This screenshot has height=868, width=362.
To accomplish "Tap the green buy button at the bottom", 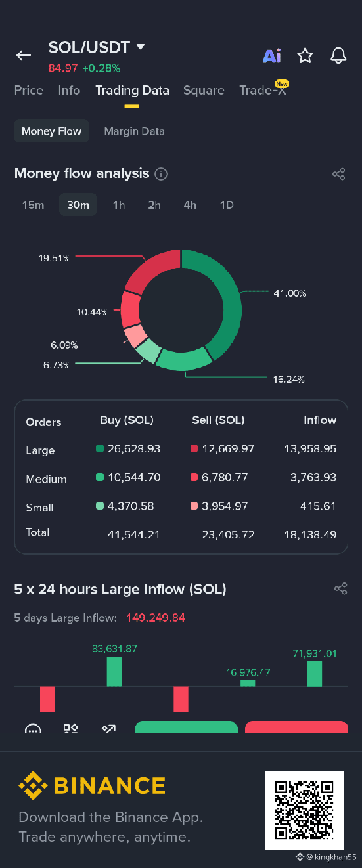I will (186, 727).
